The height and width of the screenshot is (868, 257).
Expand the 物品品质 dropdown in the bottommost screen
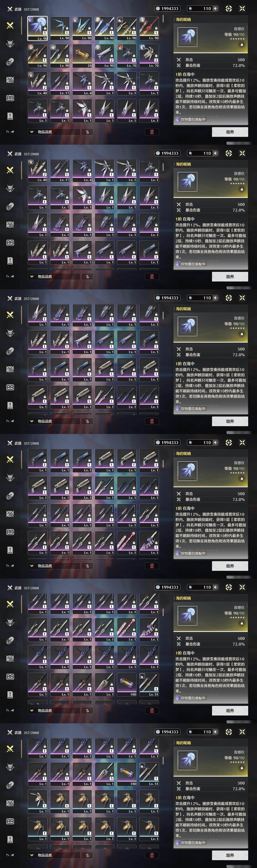click(x=54, y=855)
